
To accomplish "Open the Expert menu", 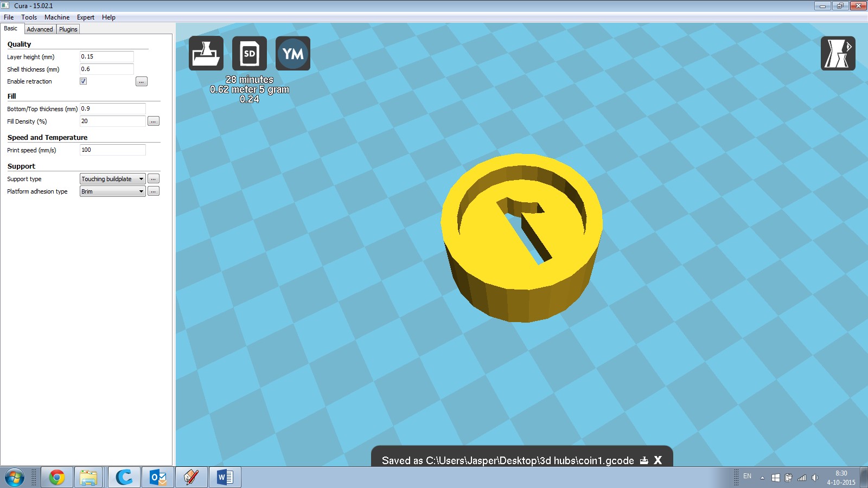I will [x=85, y=17].
